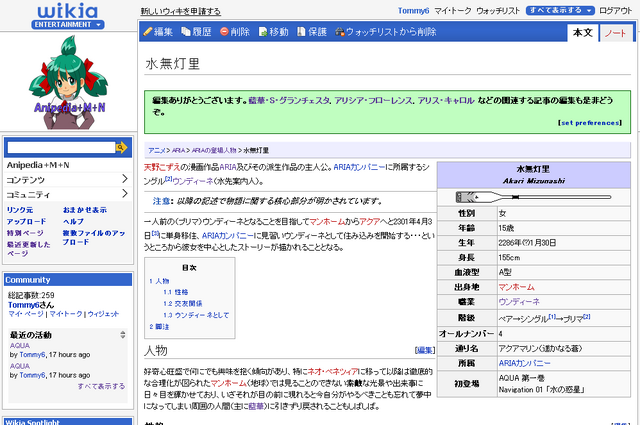
Task: Expand the コミュニティ menu chevron
Action: [125, 194]
